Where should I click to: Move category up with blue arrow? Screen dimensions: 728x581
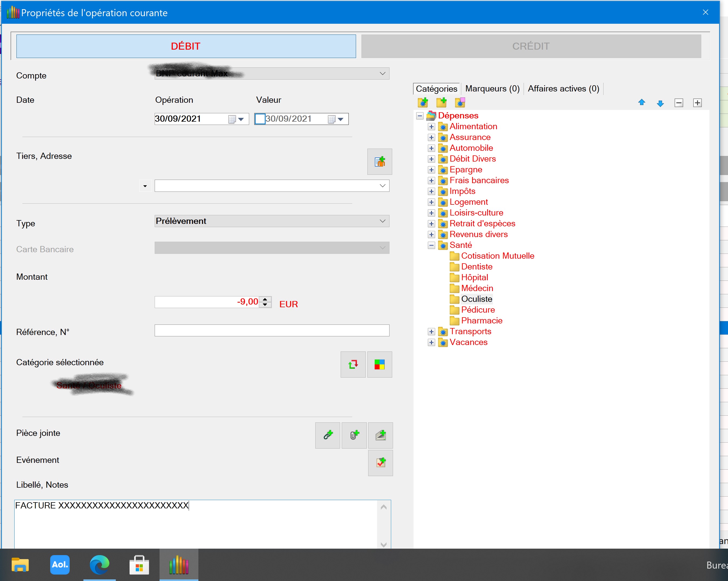[x=642, y=102]
